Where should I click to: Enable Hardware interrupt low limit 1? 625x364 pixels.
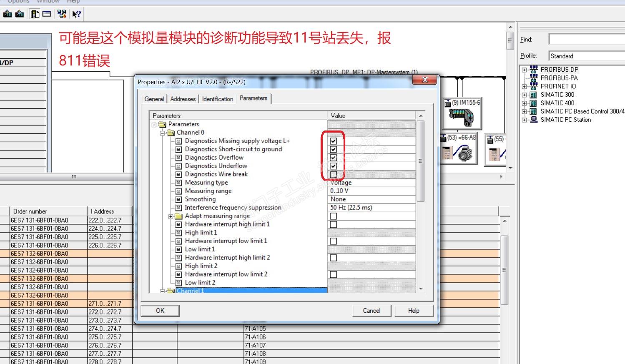pos(333,241)
